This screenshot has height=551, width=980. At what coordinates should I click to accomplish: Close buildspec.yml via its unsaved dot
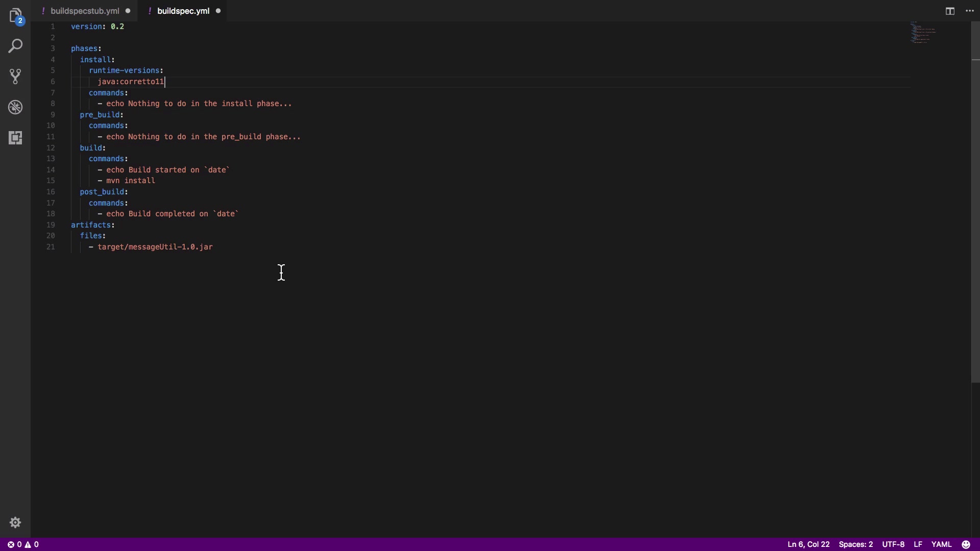coord(218,11)
